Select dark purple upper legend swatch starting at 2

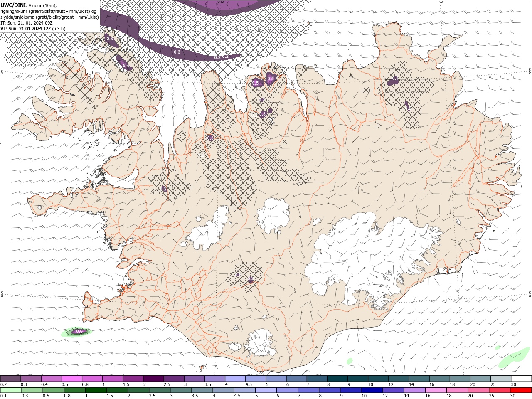click(x=153, y=379)
